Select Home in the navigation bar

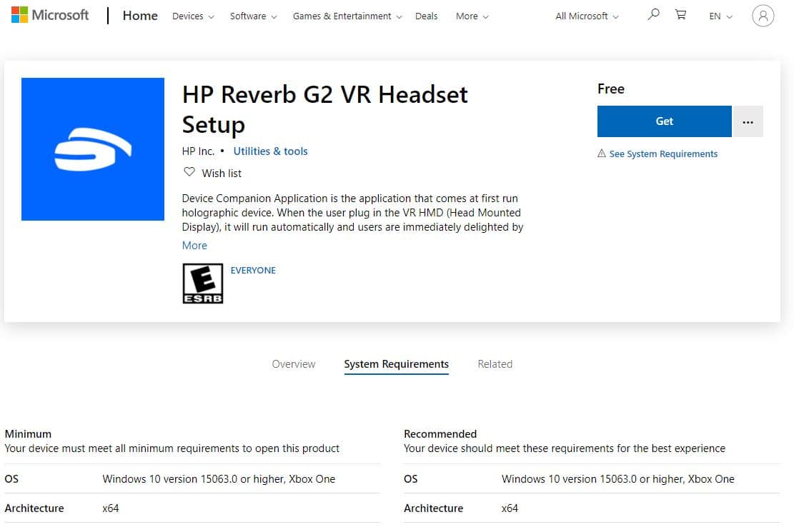140,15
